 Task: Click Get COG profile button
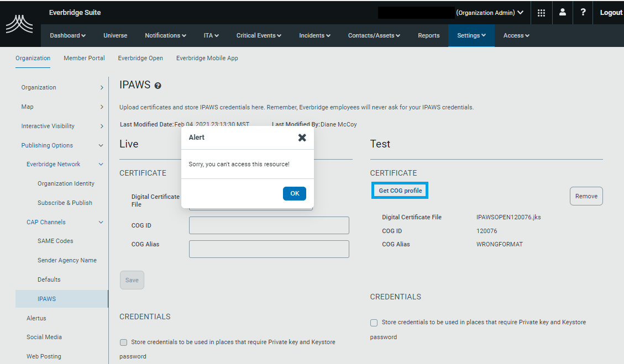400,191
